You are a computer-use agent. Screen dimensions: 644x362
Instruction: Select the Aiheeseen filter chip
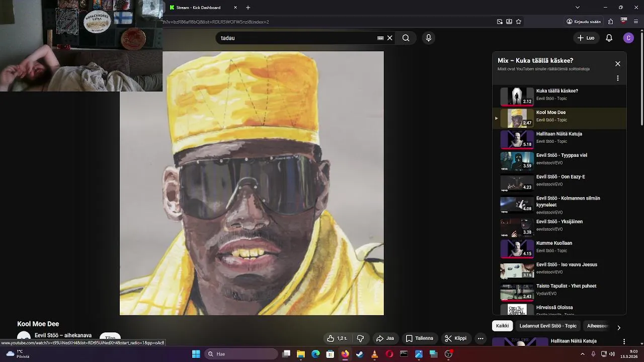coord(598,326)
